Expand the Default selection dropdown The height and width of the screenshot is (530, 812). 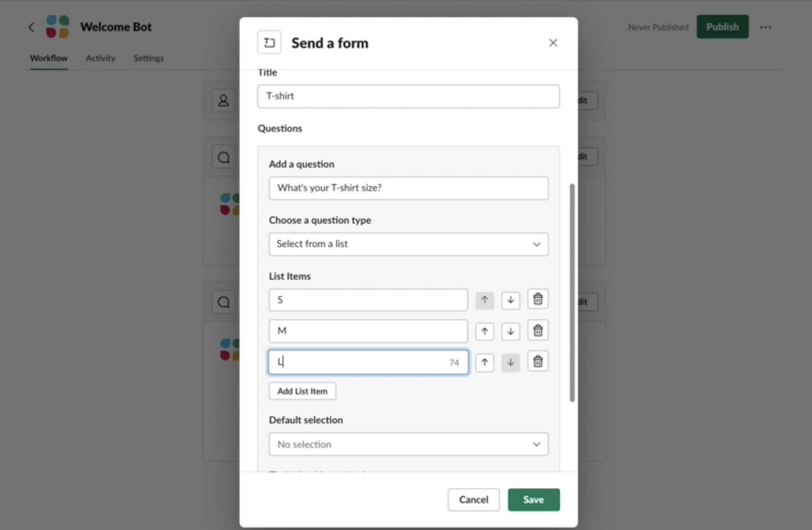tap(408, 444)
